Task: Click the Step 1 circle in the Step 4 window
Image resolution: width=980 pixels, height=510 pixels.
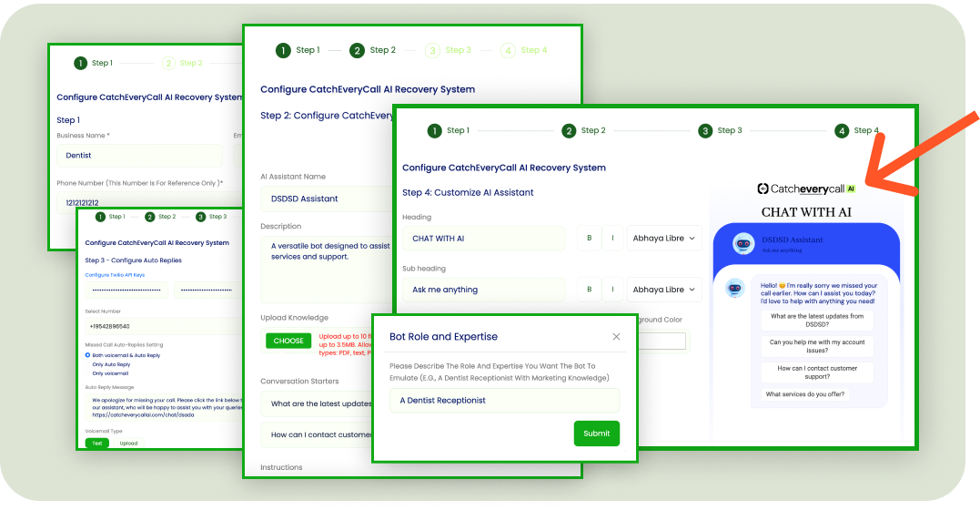Action: [x=434, y=131]
